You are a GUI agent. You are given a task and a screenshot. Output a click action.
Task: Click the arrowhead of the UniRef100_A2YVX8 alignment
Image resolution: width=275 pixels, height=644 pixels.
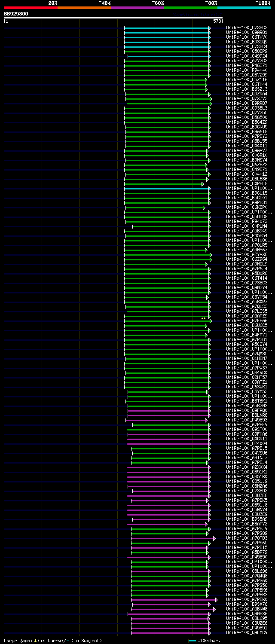(211, 255)
